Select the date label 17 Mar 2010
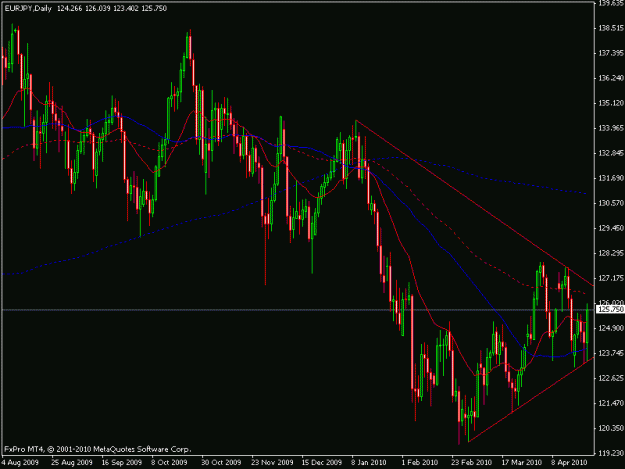This screenshot has height=469, width=625. [521, 463]
